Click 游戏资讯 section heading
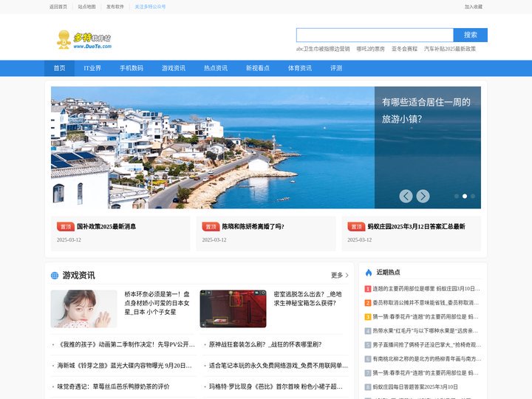This screenshot has width=532, height=399. coord(78,276)
